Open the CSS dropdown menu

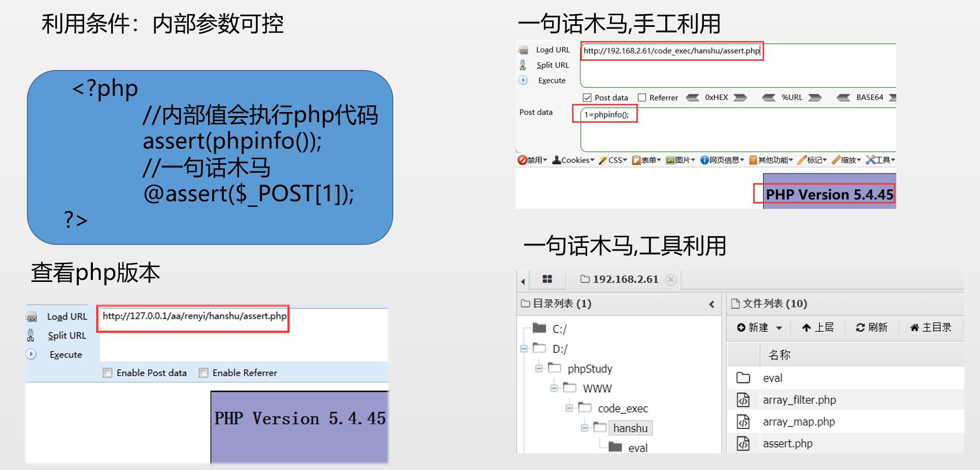[x=613, y=160]
